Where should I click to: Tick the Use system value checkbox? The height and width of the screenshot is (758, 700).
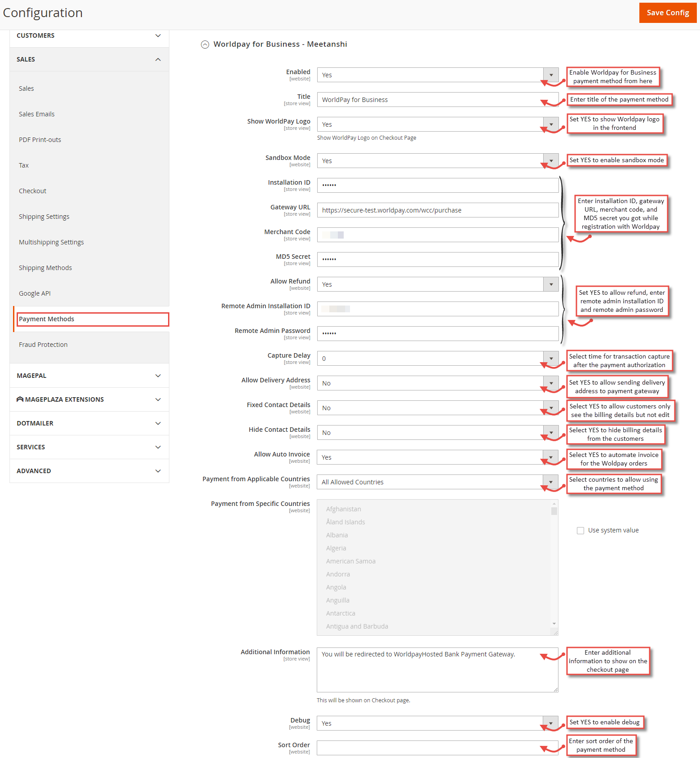pyautogui.click(x=580, y=531)
